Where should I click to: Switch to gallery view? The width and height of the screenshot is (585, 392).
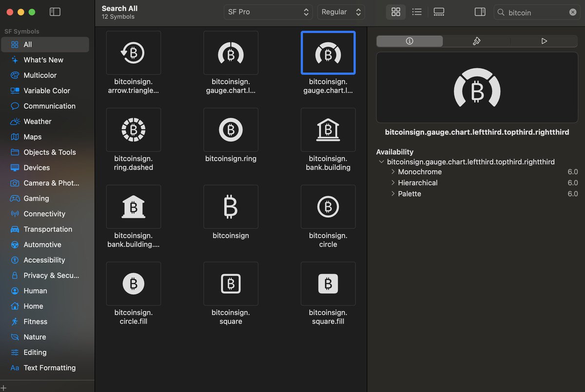pos(439,12)
